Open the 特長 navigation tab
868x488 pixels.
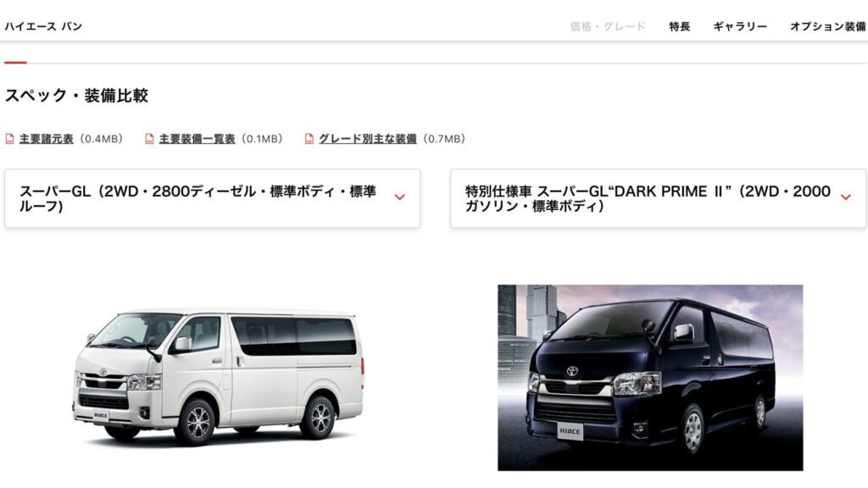point(679,26)
